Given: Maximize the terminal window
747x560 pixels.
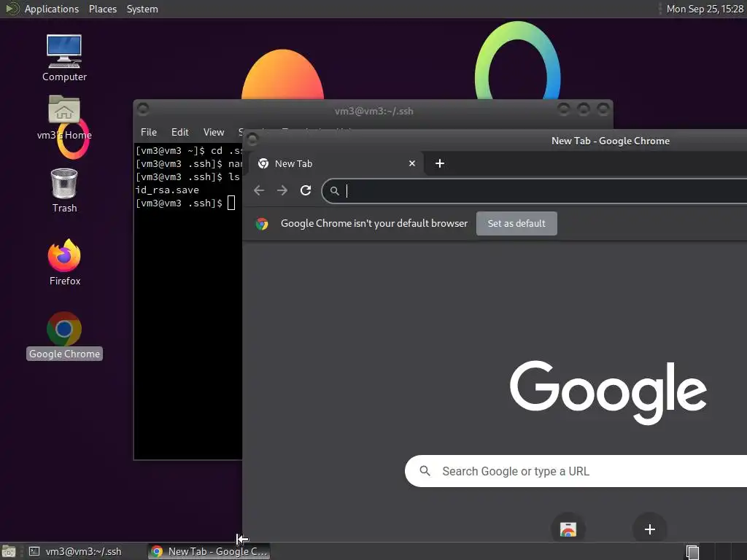Looking at the screenshot, I should tap(584, 109).
